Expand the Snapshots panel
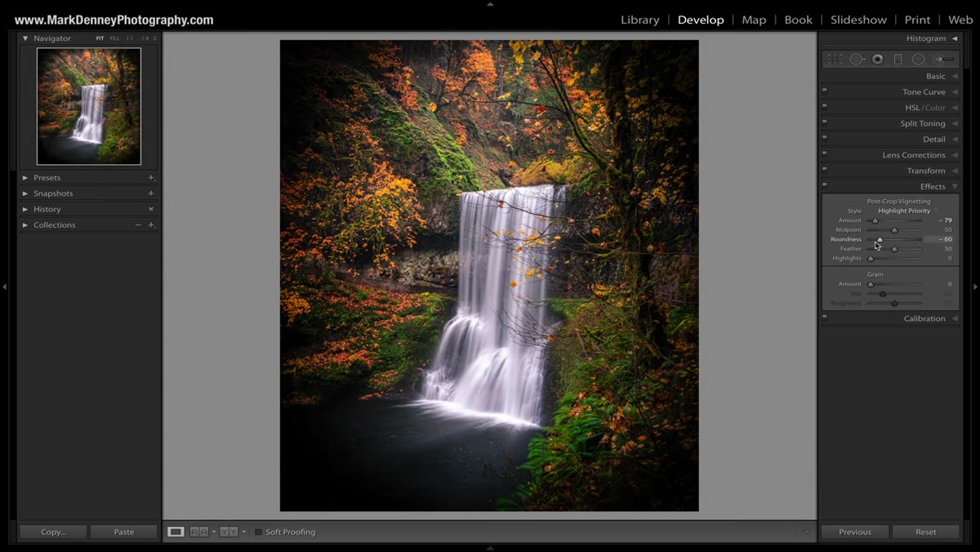The height and width of the screenshot is (552, 980). tap(25, 194)
